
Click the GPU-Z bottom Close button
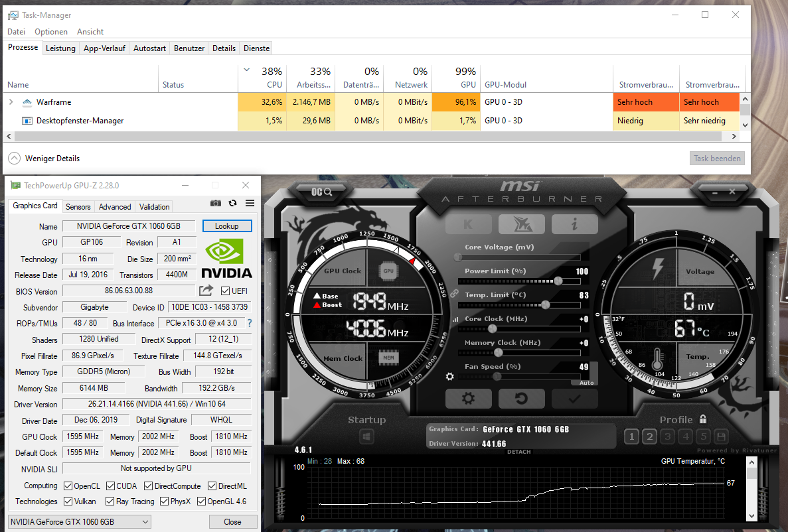coord(232,522)
